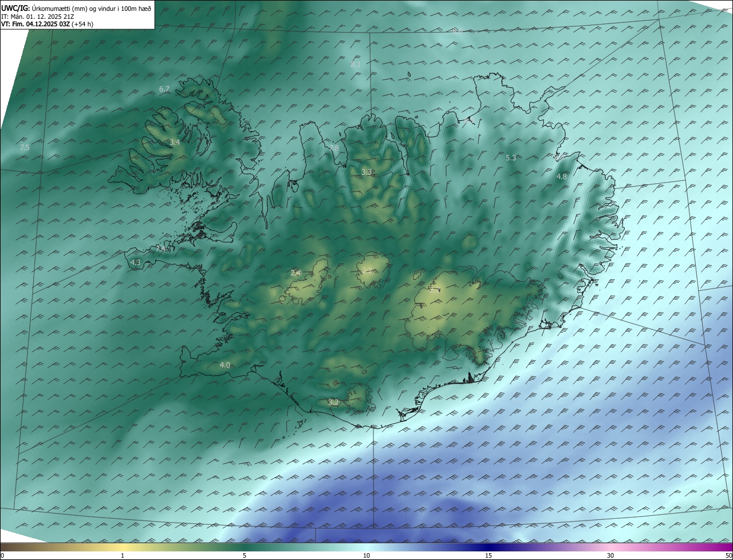Click the 3.4 value in the Westfjords
733x560 pixels.
[175, 142]
